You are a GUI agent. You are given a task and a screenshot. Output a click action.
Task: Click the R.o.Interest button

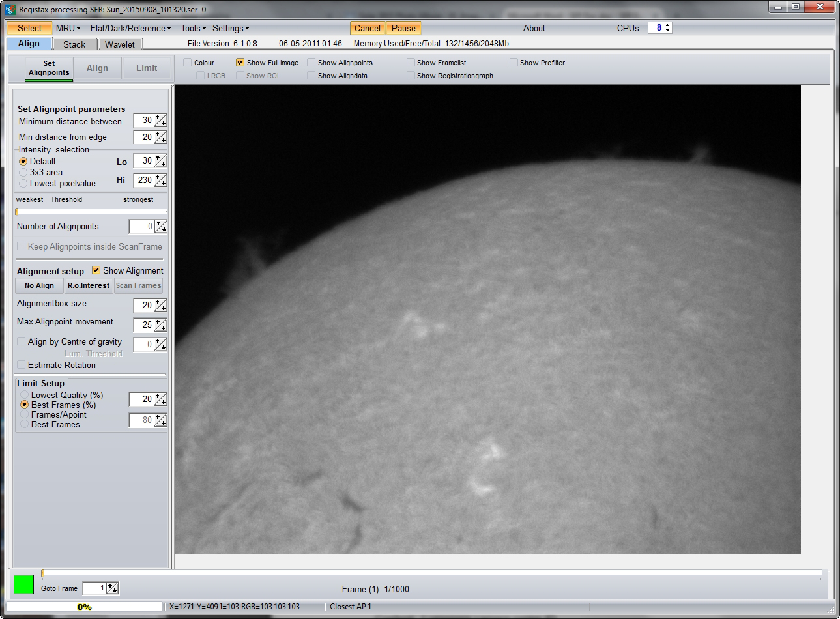click(x=89, y=285)
